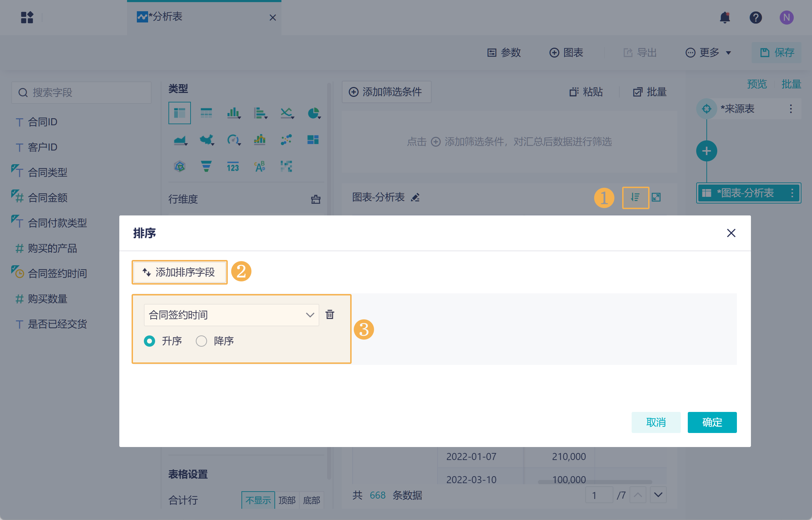This screenshot has height=520, width=812.
Task: Delete the 合同签约时间 sort field
Action: point(330,314)
